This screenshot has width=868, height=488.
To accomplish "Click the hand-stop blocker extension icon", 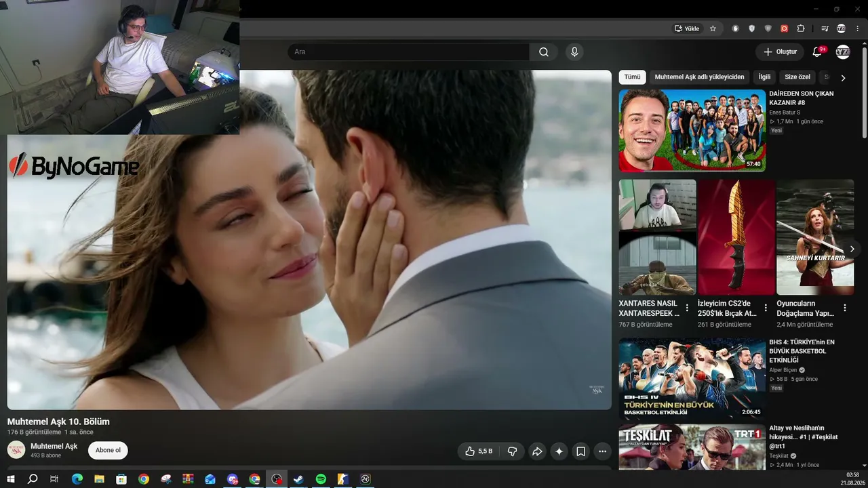I will [735, 28].
